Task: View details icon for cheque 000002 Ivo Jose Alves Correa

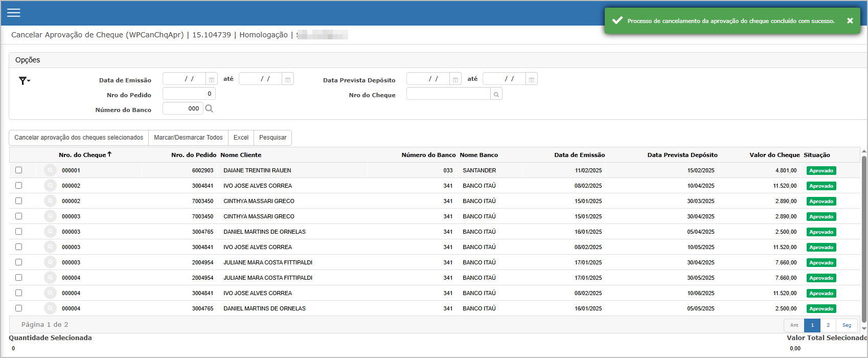Action: click(50, 186)
